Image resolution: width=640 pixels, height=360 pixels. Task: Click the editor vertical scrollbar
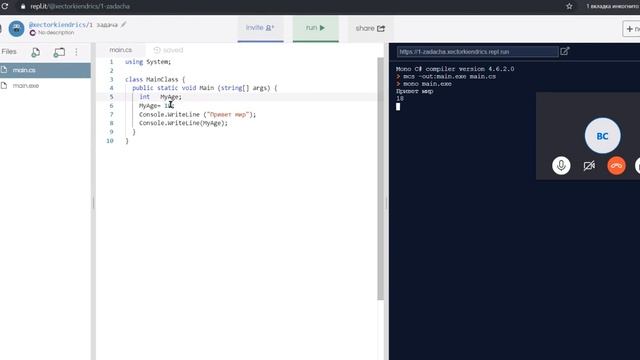pyautogui.click(x=380, y=179)
